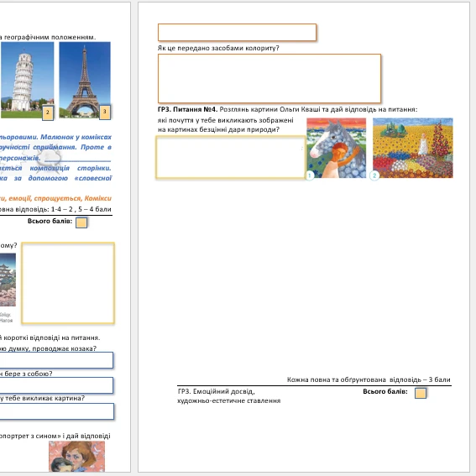476x476 pixels.
Task: Click yellow answer box under 'безцінні дари природи?'
Action: [x=230, y=157]
